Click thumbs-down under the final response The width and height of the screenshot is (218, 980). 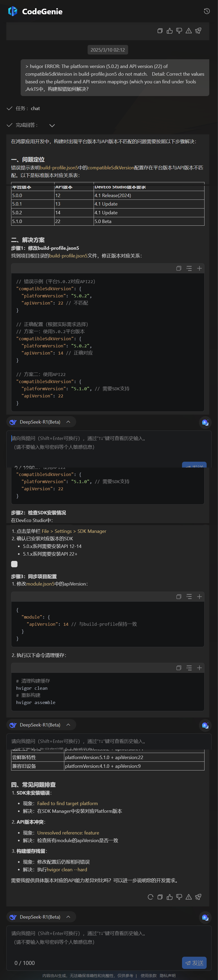tap(179, 897)
